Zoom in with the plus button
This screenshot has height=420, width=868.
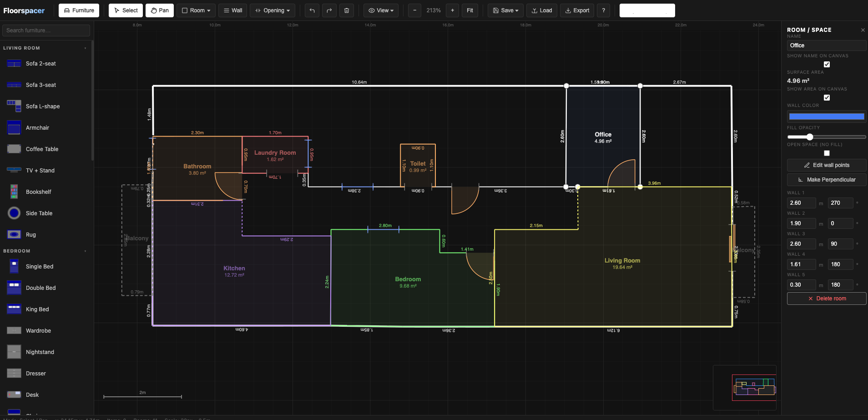pyautogui.click(x=452, y=10)
